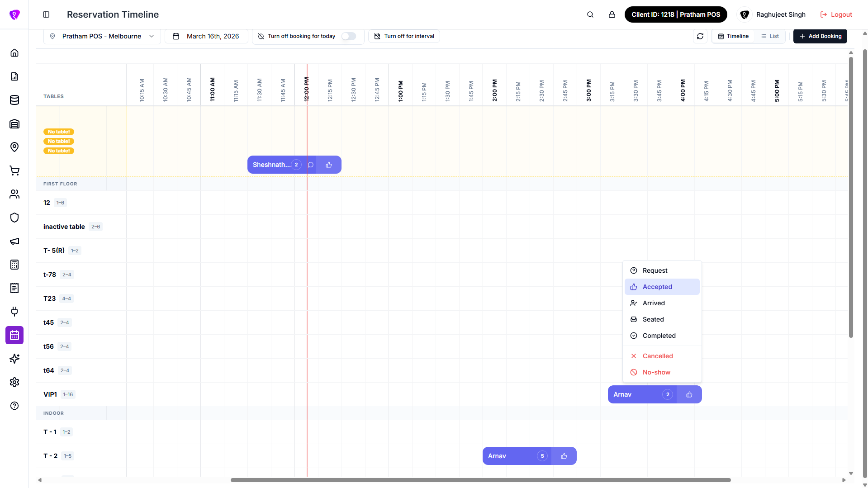
Task: Open the users icon in sidebar
Action: point(14,194)
